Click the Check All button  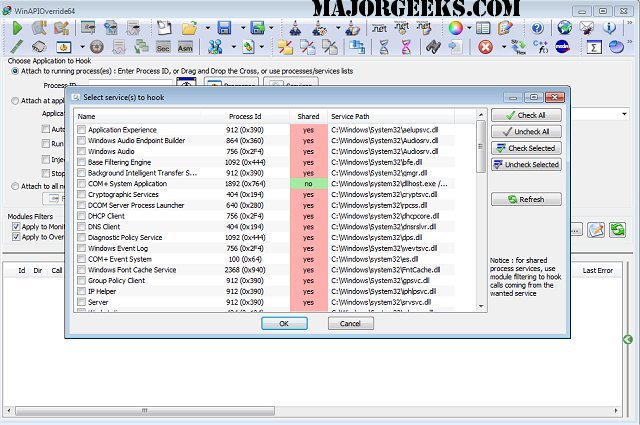coord(526,115)
